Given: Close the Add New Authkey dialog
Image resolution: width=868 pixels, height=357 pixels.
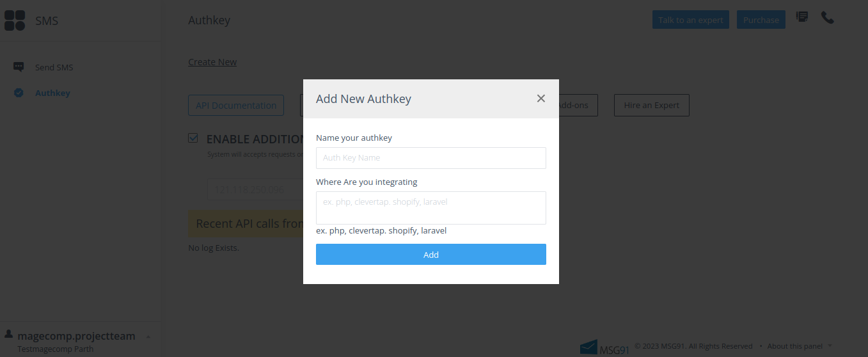Looking at the screenshot, I should [541, 99].
